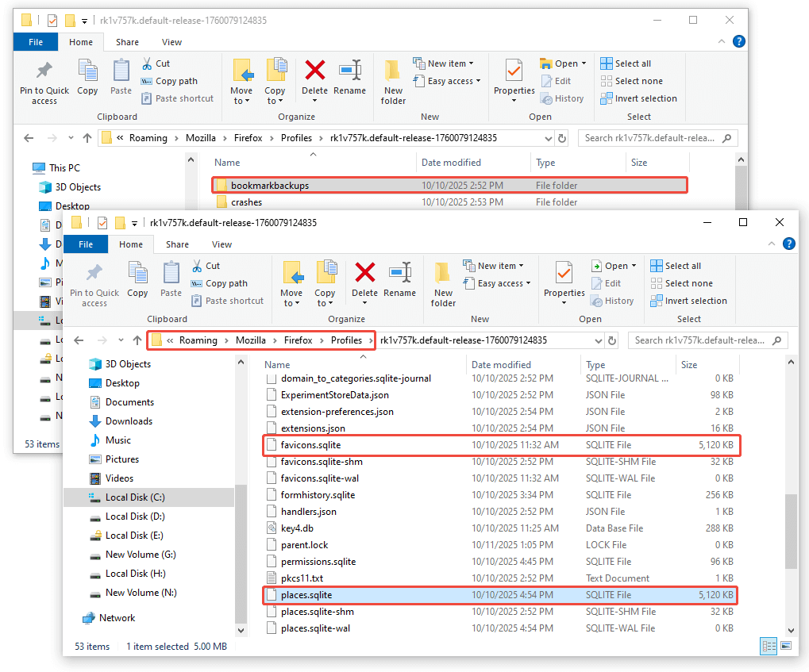Click the search box for this profile folder
The width and height of the screenshot is (809, 672).
(x=708, y=340)
